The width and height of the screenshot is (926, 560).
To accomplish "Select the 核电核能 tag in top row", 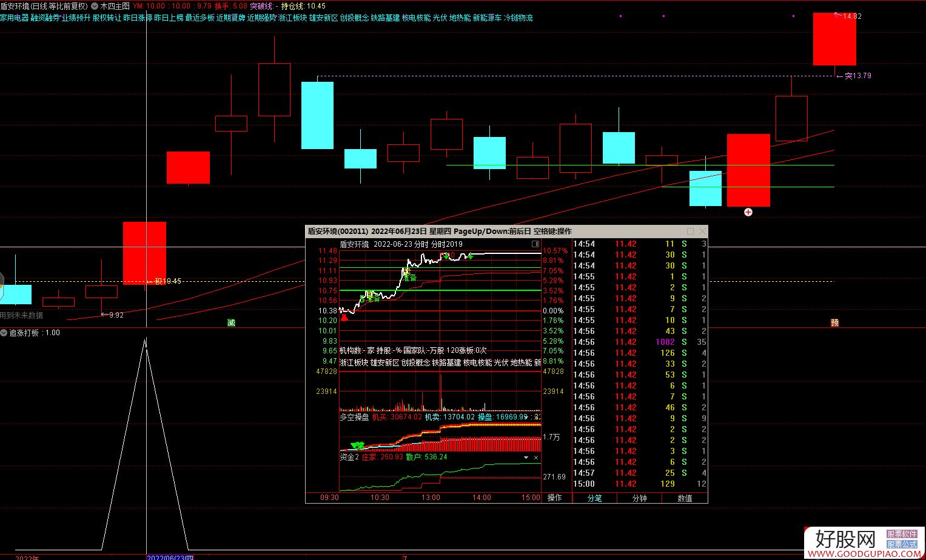I will [417, 18].
